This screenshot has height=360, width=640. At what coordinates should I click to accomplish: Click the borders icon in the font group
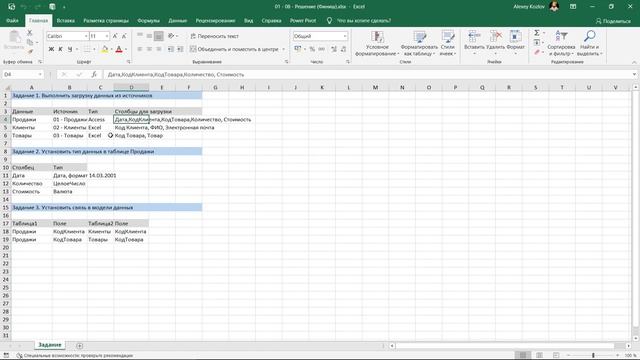(87, 49)
